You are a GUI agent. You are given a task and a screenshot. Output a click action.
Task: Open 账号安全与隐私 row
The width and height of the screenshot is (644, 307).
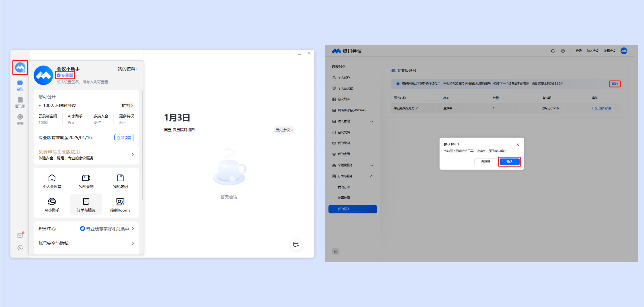[86, 243]
